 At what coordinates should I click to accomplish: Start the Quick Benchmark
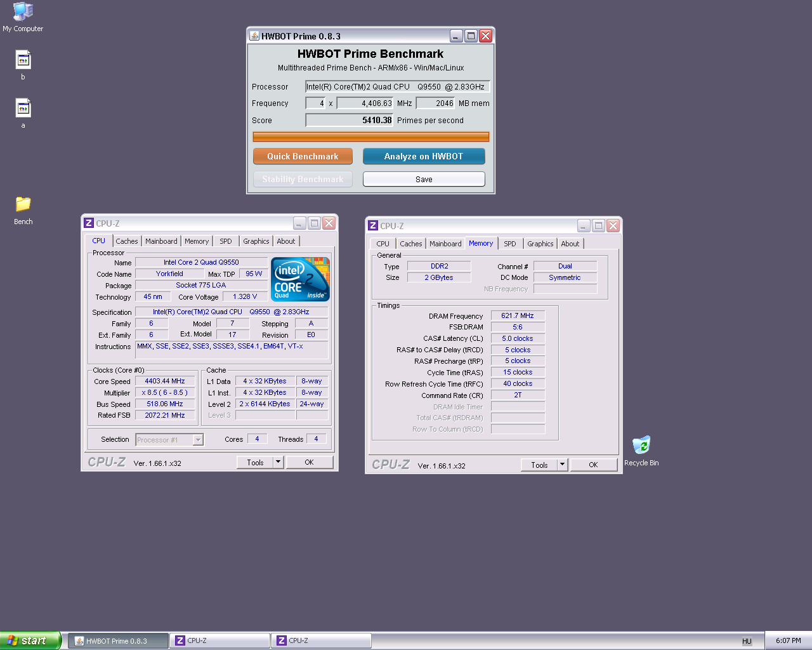[303, 156]
